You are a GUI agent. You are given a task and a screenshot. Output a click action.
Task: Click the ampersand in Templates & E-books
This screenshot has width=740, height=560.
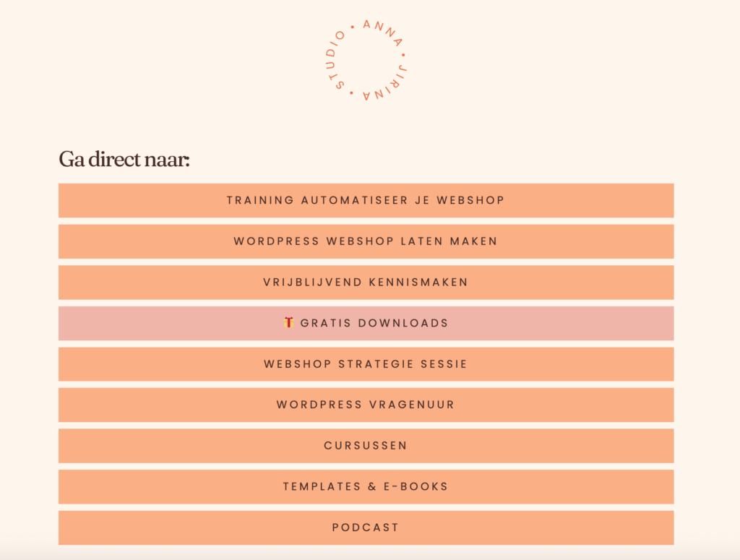tap(372, 487)
